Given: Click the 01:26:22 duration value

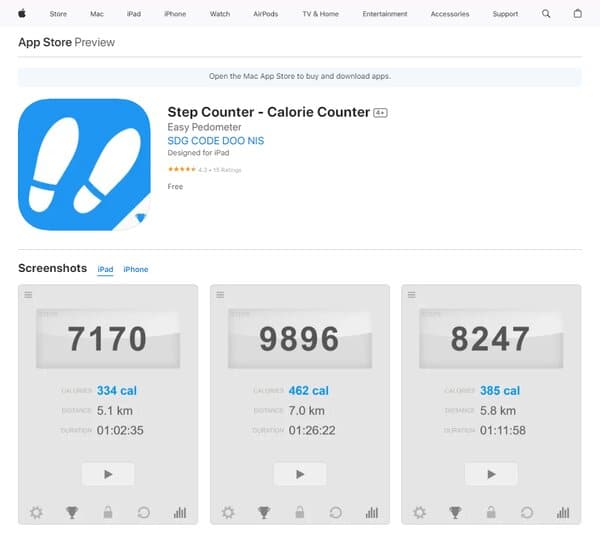Looking at the screenshot, I should pyautogui.click(x=312, y=431).
